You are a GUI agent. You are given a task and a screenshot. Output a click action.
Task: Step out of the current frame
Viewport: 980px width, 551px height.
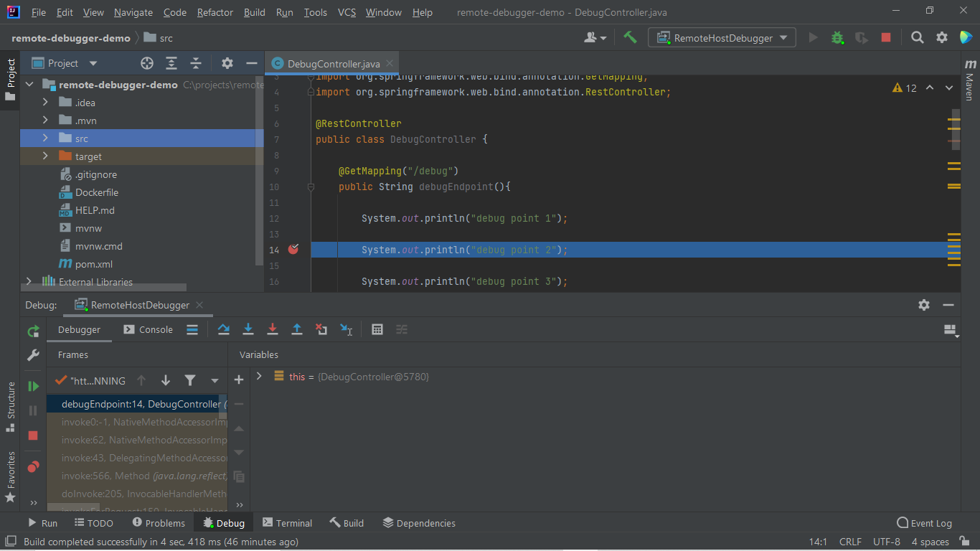point(297,329)
